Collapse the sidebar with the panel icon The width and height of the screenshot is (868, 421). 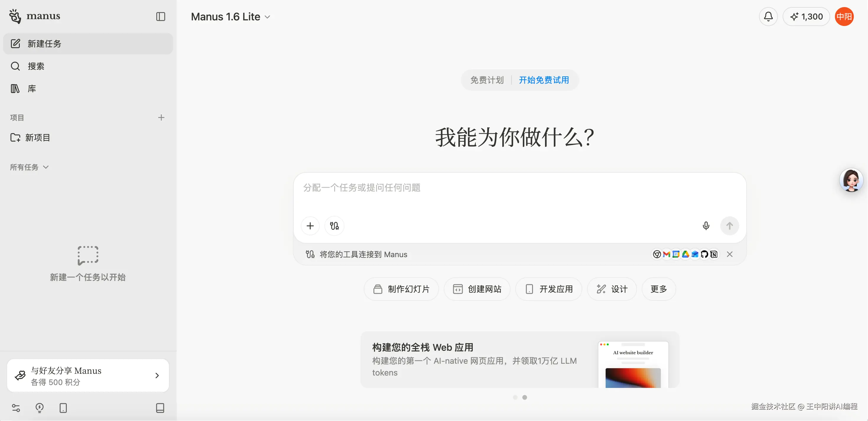[161, 17]
